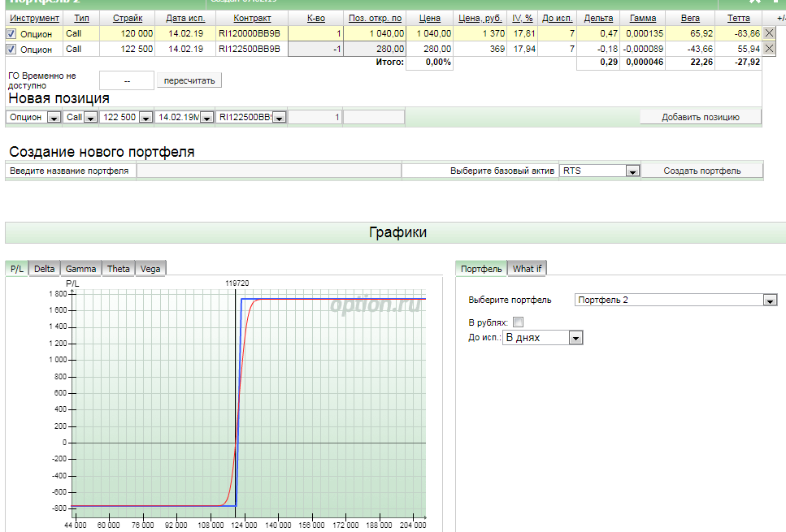Click the portfolio name input field
The image size is (786, 532).
click(x=268, y=171)
